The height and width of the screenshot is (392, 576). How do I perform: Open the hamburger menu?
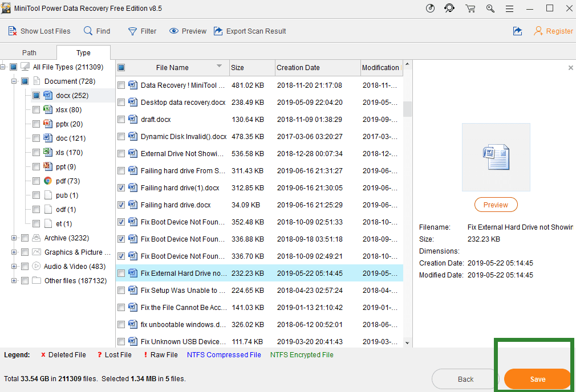click(x=509, y=9)
